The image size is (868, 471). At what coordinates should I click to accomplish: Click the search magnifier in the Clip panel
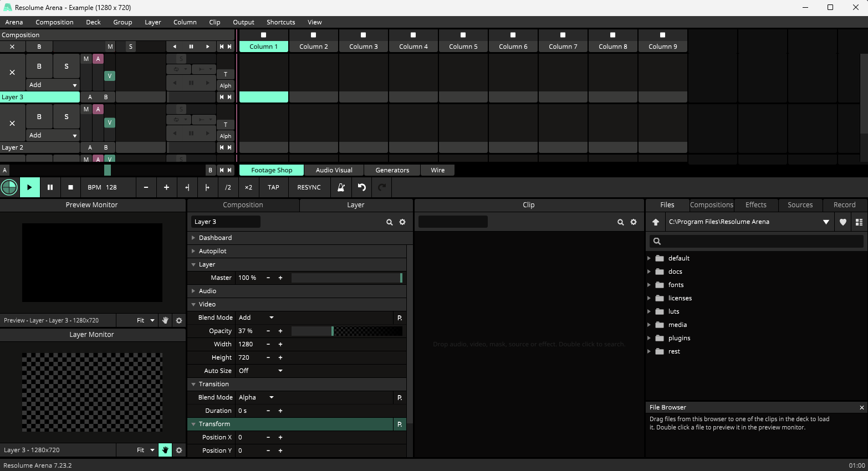[x=620, y=222]
